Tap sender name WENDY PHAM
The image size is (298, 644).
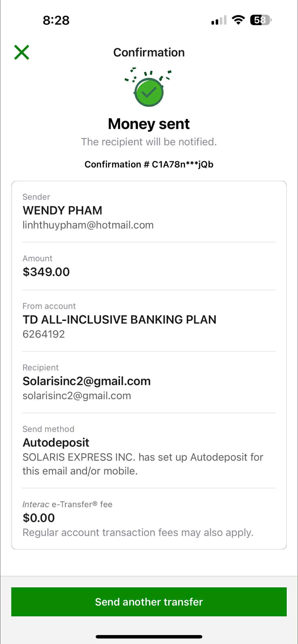pyautogui.click(x=62, y=210)
